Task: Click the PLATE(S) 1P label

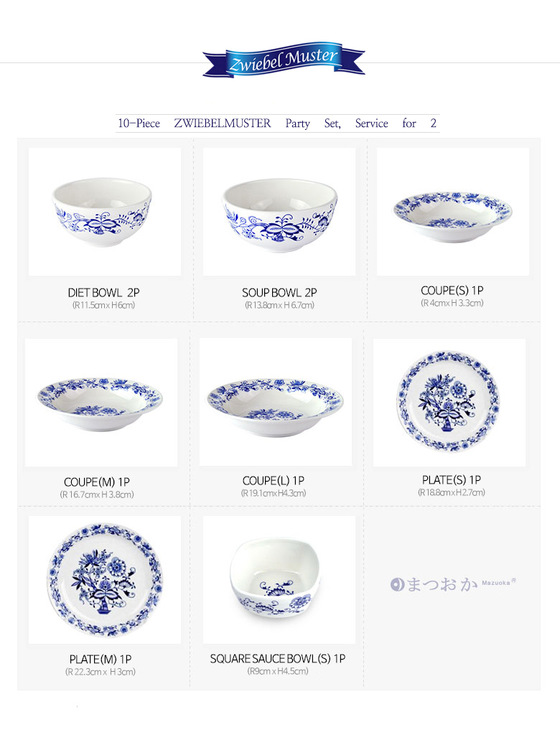Action: click(451, 480)
